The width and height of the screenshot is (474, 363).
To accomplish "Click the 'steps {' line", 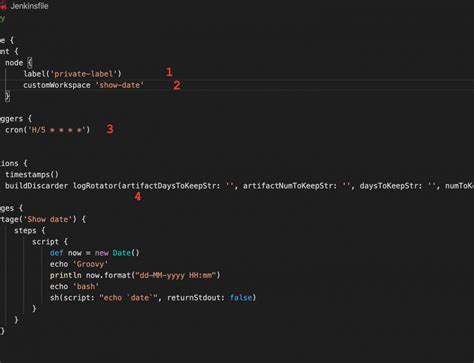I will 30,230.
